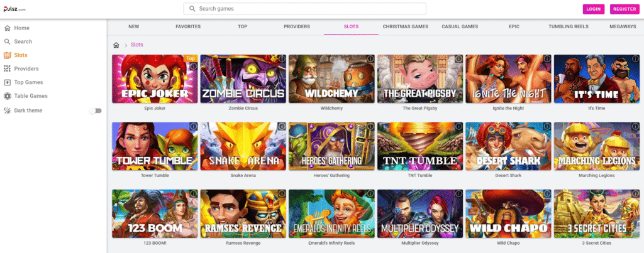
Task: Open the Desert Shark game thumbnail
Action: (x=508, y=146)
